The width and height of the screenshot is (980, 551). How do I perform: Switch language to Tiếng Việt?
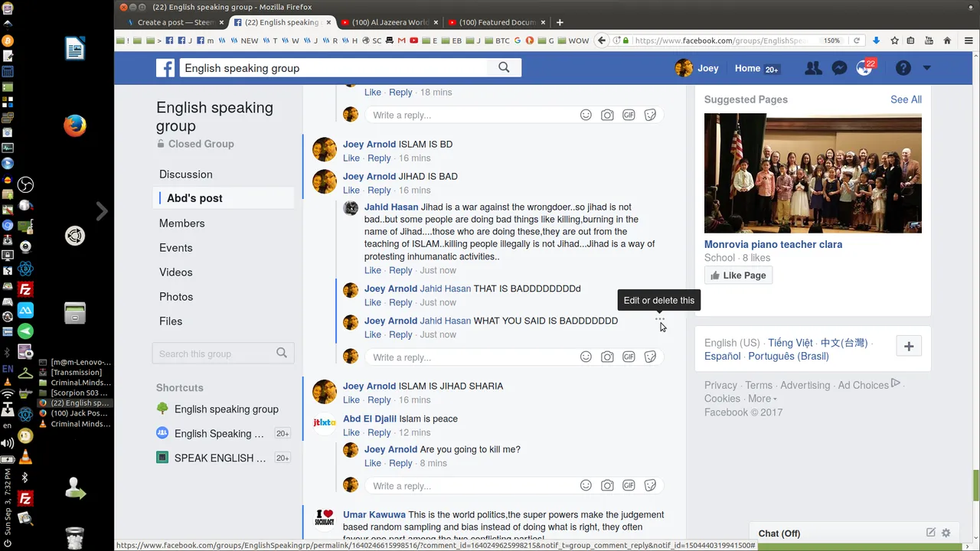[790, 343]
